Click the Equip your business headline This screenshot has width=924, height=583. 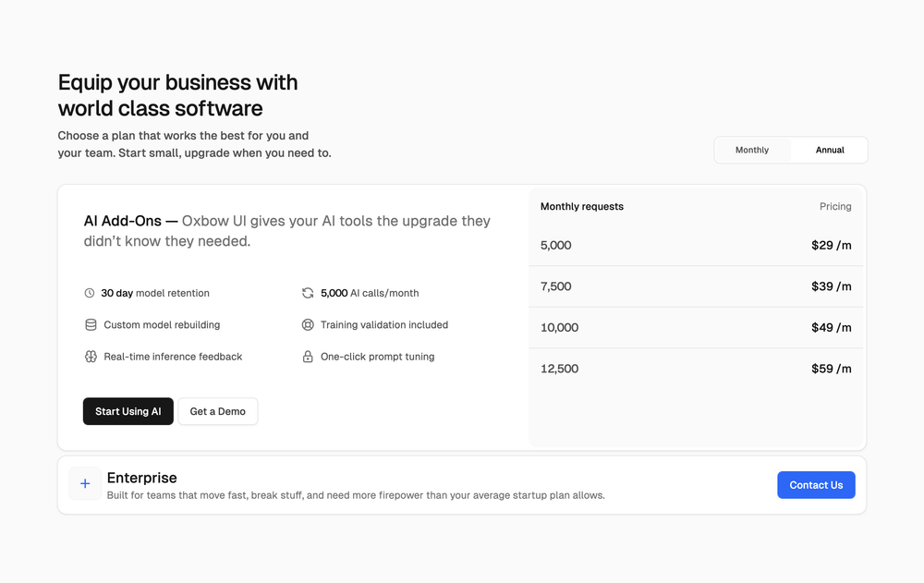[x=177, y=95]
